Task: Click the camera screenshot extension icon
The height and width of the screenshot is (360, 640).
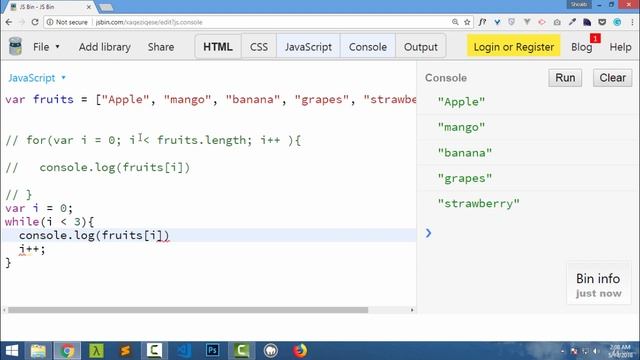Action: pyautogui.click(x=557, y=22)
